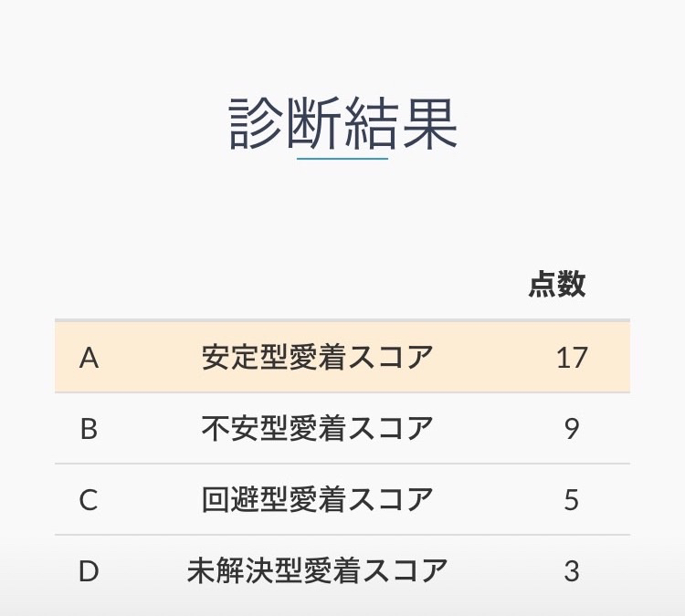Click the score 17 in row A

point(572,358)
